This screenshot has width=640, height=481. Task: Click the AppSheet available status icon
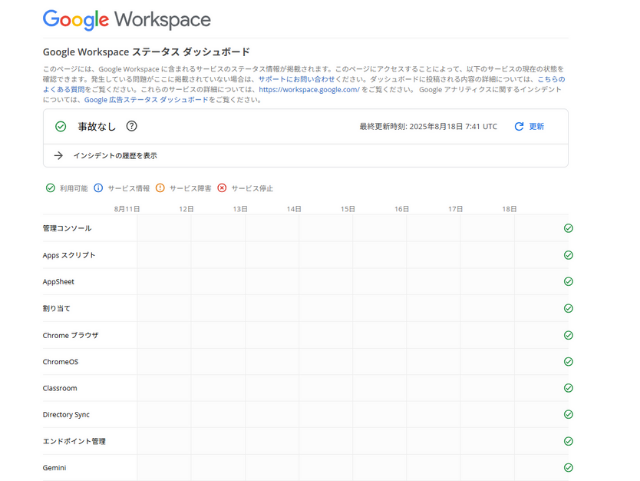coord(568,282)
